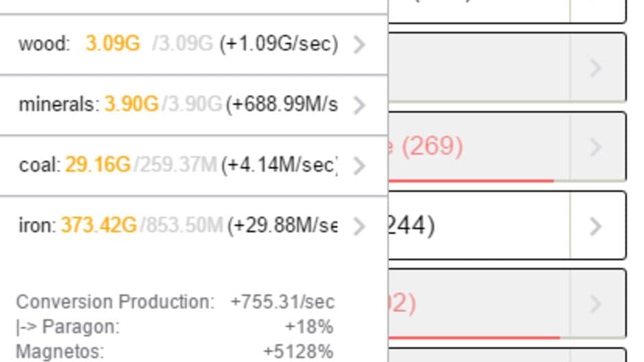Viewport: 644px width, 362px height.
Task: Select the wood resource label
Action: coord(44,44)
